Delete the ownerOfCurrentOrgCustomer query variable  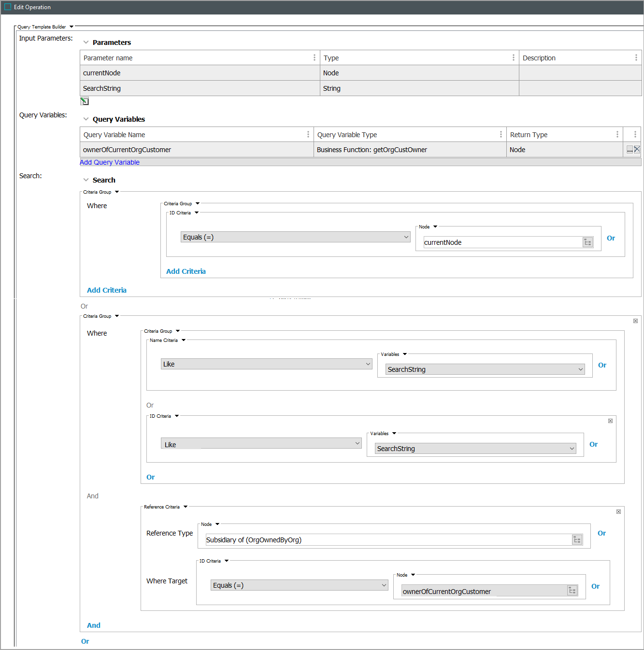637,150
